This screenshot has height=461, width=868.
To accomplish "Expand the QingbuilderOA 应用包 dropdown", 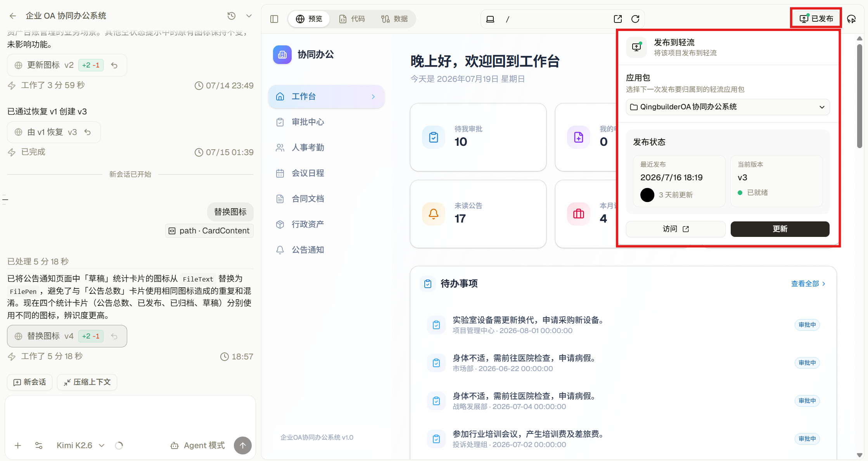I will click(x=728, y=107).
